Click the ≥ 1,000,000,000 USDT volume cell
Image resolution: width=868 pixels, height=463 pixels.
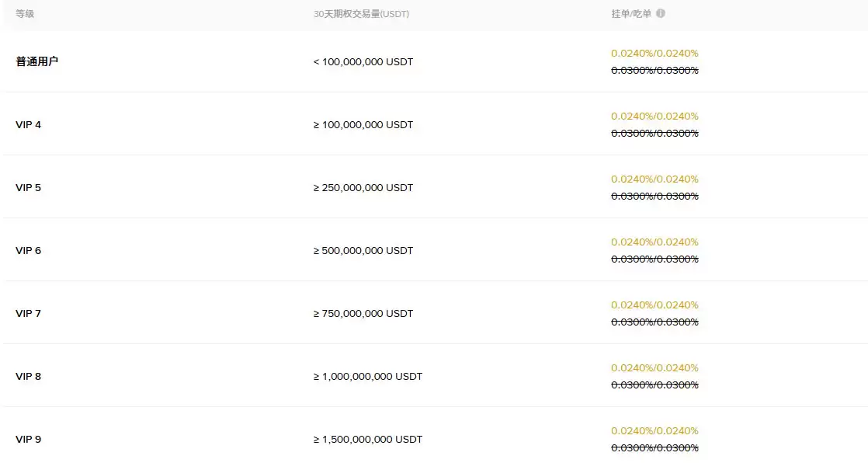pos(368,376)
